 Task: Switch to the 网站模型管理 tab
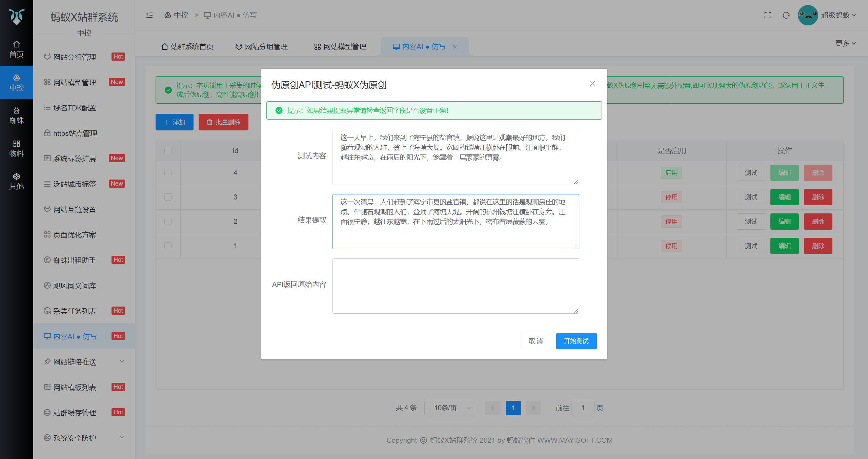coord(340,47)
